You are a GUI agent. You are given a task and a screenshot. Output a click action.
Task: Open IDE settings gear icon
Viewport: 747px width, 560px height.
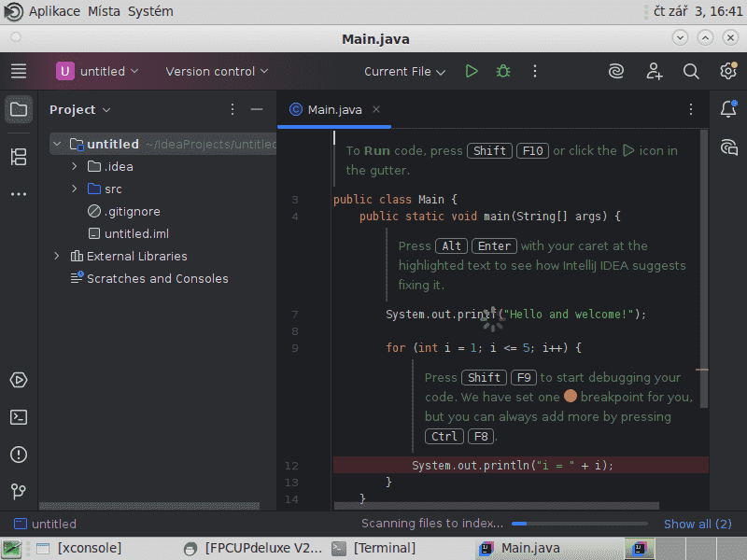pyautogui.click(x=728, y=72)
